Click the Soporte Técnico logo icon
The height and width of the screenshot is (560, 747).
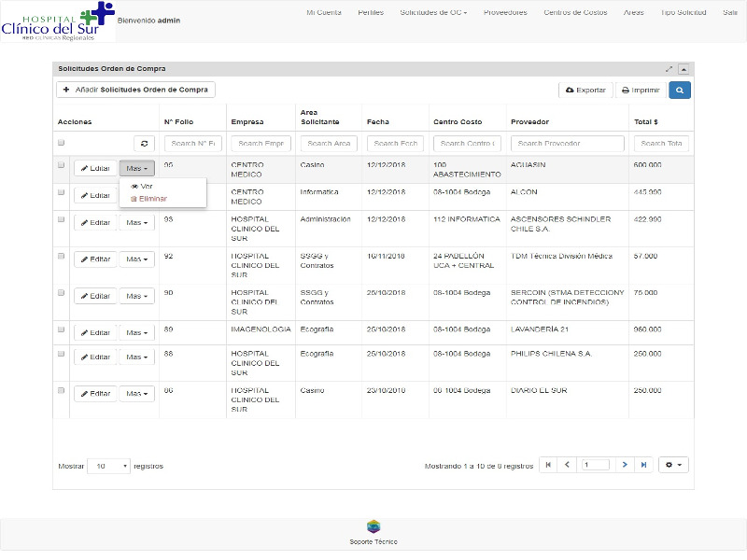coord(373,526)
